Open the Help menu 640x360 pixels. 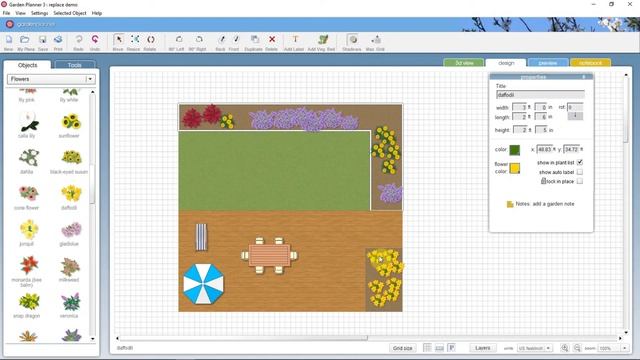click(x=97, y=13)
